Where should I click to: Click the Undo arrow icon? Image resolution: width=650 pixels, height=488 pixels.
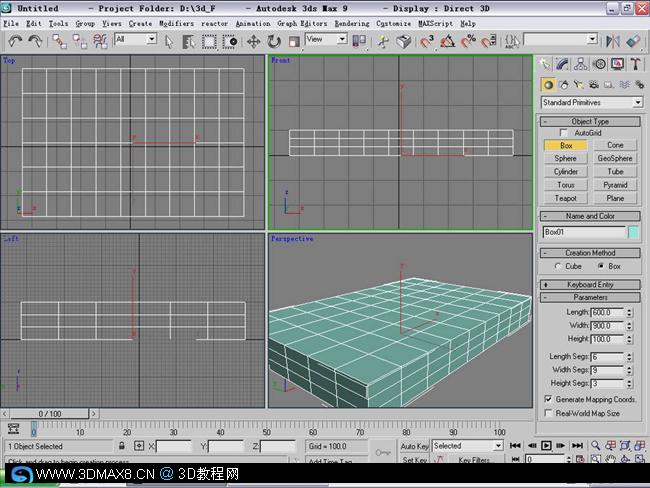tap(15, 41)
